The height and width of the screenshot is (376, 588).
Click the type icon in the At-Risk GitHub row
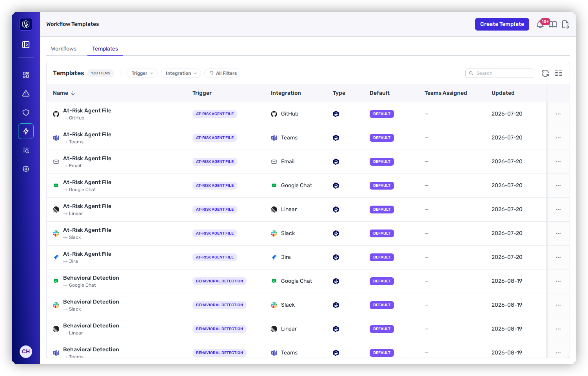[336, 114]
